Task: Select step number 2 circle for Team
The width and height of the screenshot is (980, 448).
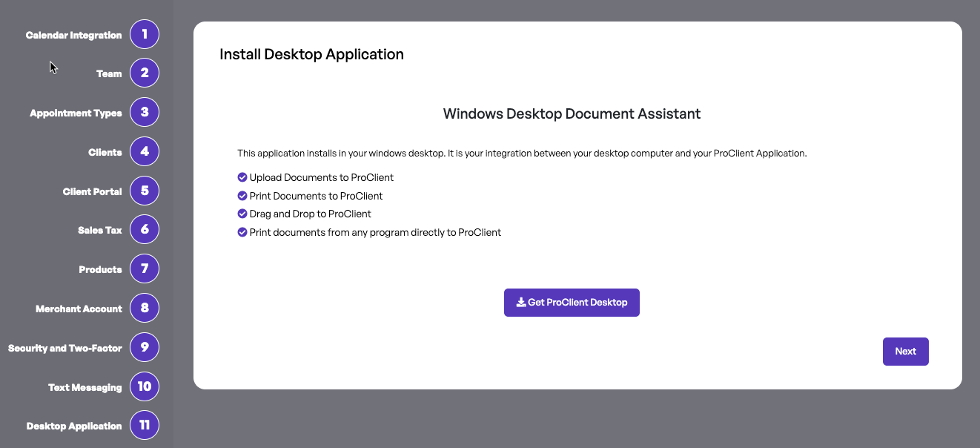Action: (145, 73)
